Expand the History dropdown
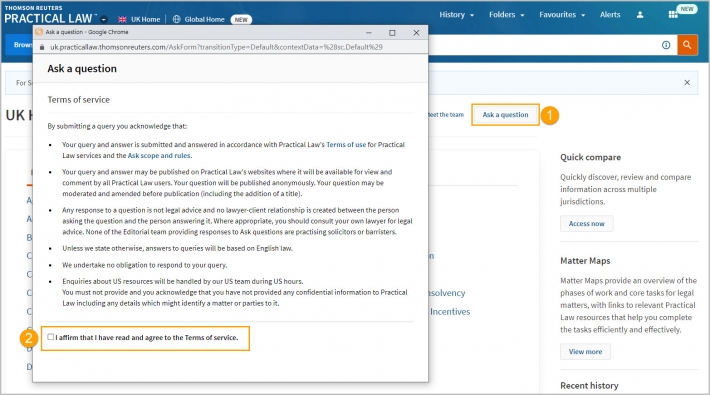This screenshot has height=395, width=710. (x=456, y=14)
